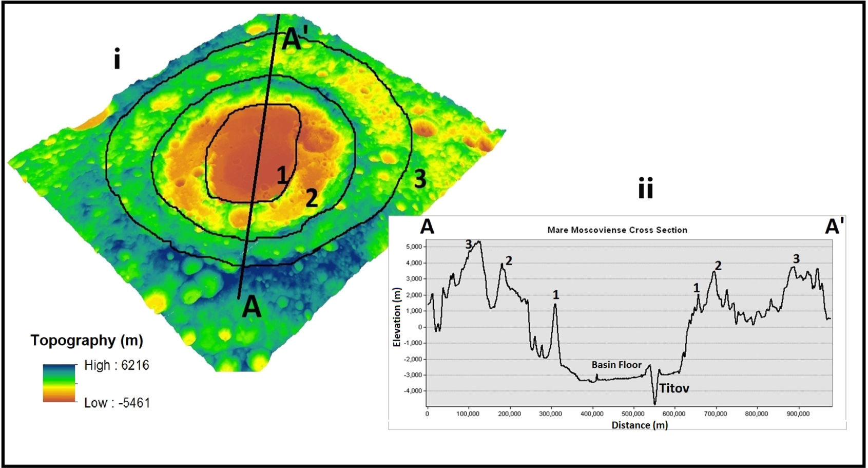This screenshot has height=468, width=868.
Task: Click peak label 2 on the chart's left side
Action: pos(509,261)
